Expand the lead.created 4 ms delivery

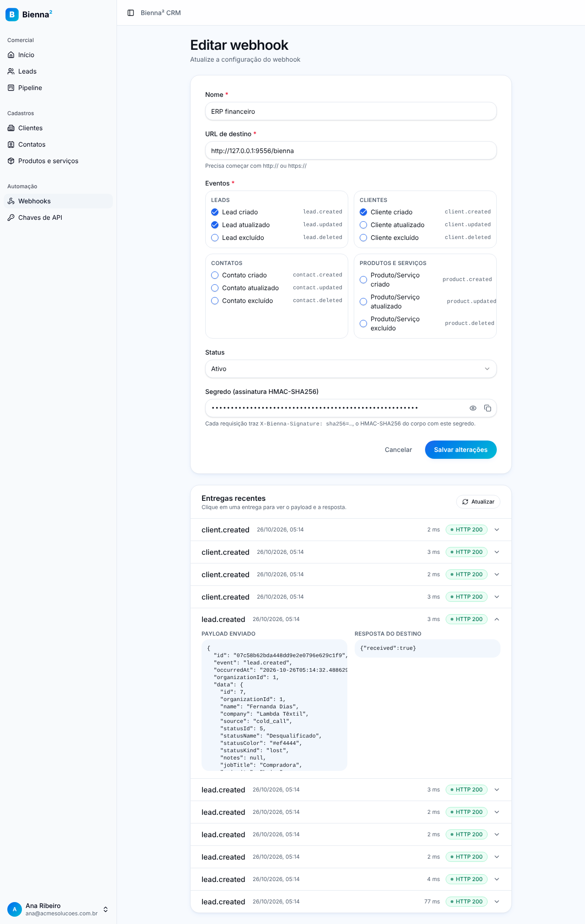tap(351, 879)
